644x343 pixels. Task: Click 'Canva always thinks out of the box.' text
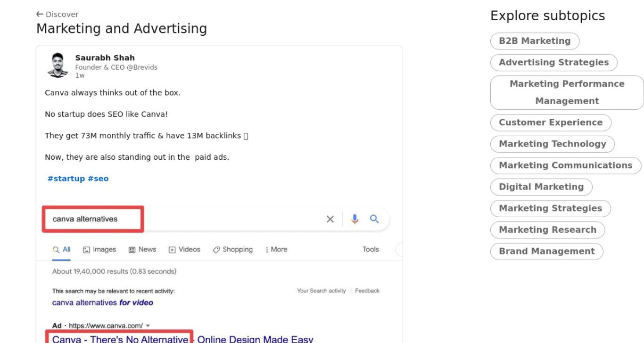click(112, 93)
